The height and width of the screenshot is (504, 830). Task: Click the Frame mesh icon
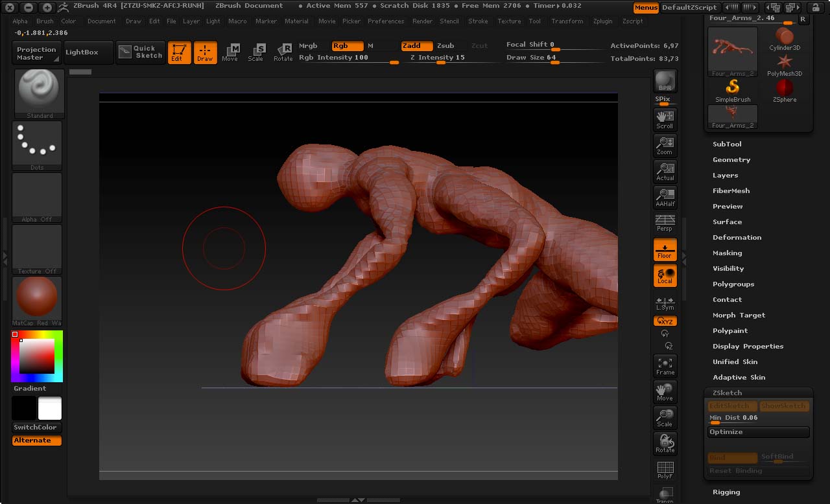click(x=665, y=365)
